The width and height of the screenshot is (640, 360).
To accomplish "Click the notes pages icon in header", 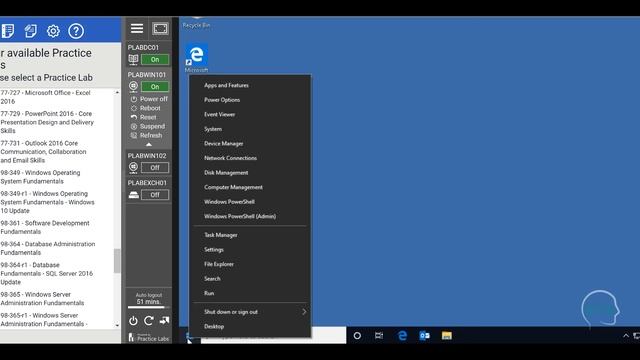I will click(30, 31).
